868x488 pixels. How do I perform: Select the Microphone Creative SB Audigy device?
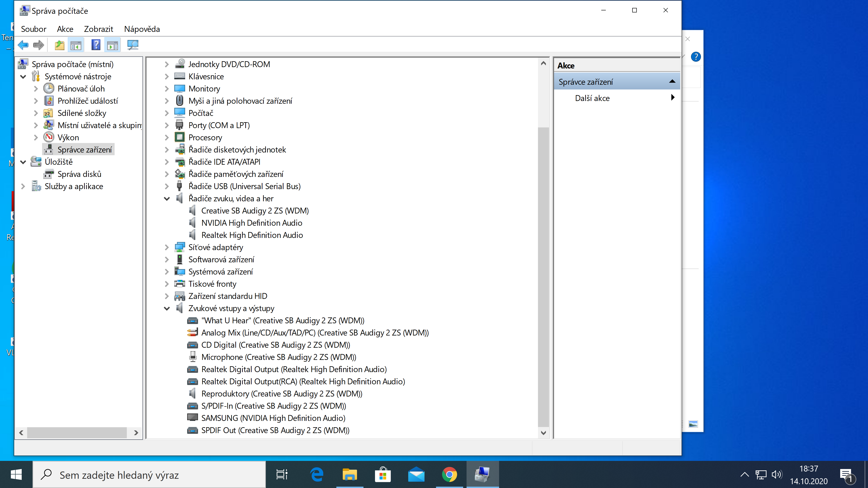coord(278,357)
